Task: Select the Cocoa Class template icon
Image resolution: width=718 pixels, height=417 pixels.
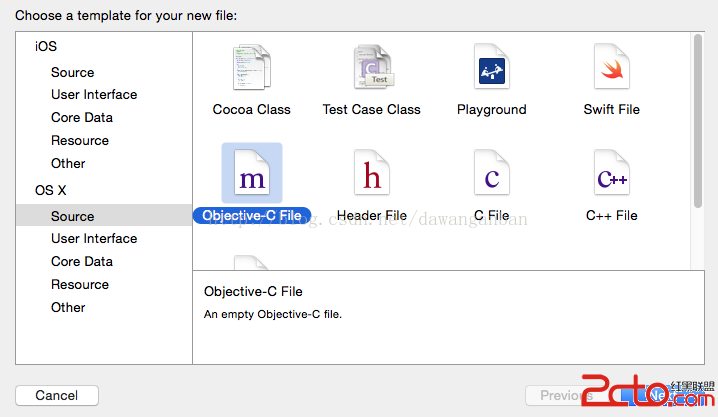Action: pos(251,67)
